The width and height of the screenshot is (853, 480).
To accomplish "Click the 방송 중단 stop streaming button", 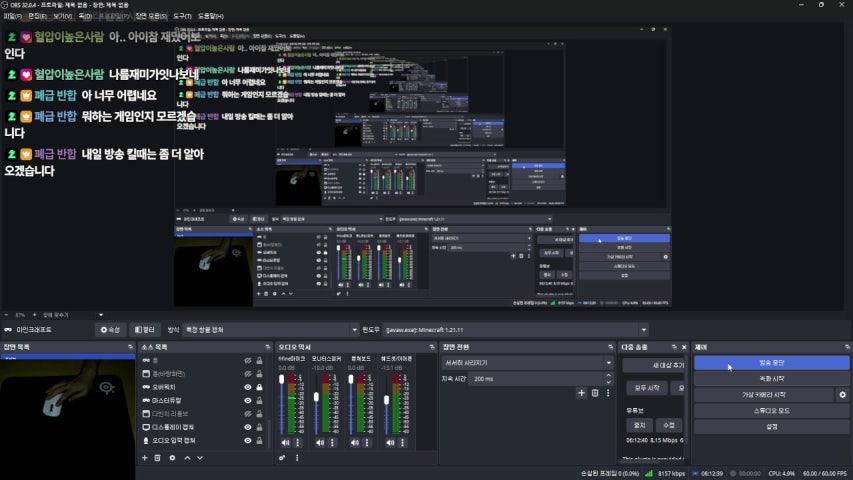I will point(771,363).
